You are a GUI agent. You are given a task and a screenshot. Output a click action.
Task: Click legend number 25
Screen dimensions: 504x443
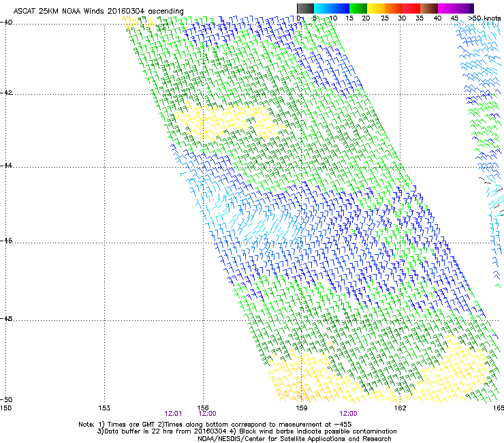point(385,18)
